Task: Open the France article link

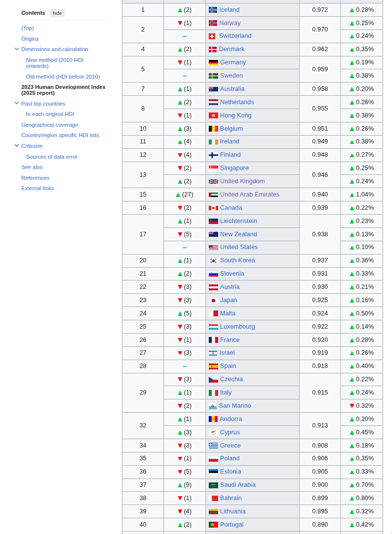Action: tap(229, 340)
